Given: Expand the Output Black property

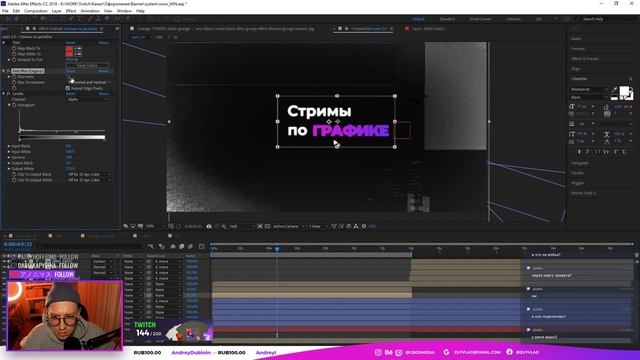Looking at the screenshot, I should click(x=9, y=163).
